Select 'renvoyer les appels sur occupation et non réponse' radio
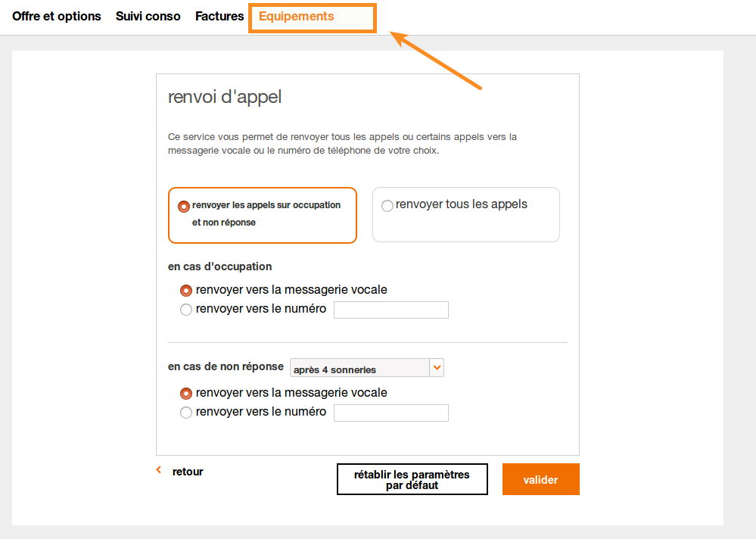The height and width of the screenshot is (539, 756). [184, 206]
